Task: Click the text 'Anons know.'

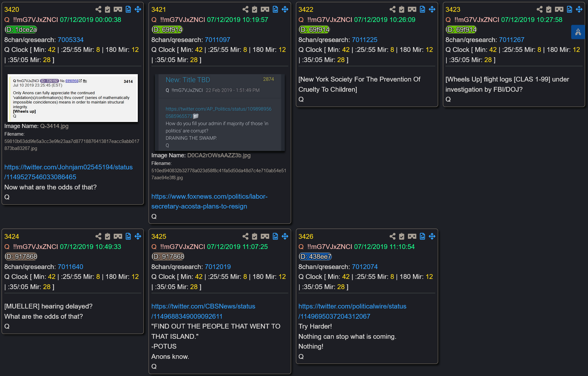Action: 170,357
